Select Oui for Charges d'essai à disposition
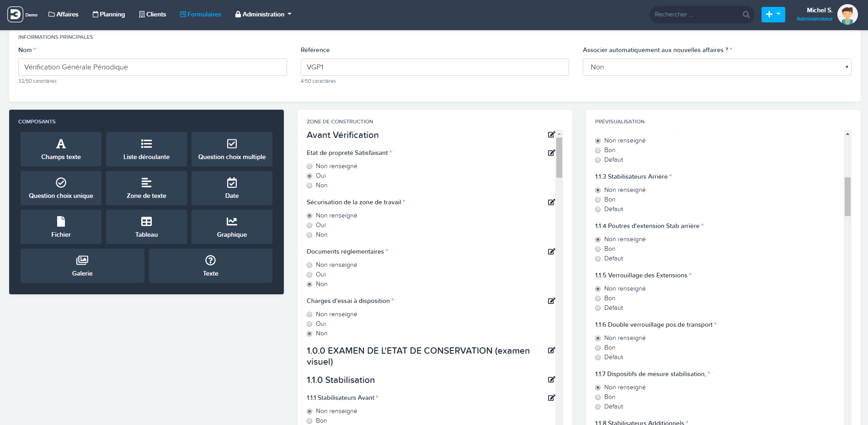 309,324
